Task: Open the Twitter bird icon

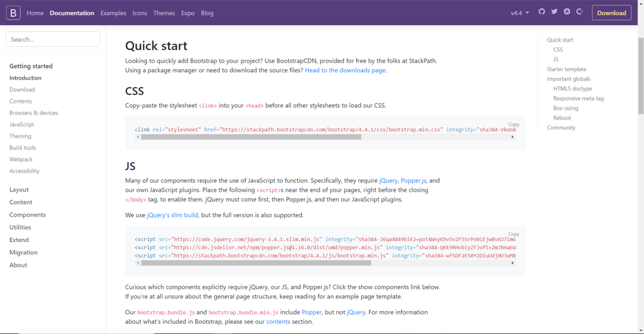Action: [554, 12]
